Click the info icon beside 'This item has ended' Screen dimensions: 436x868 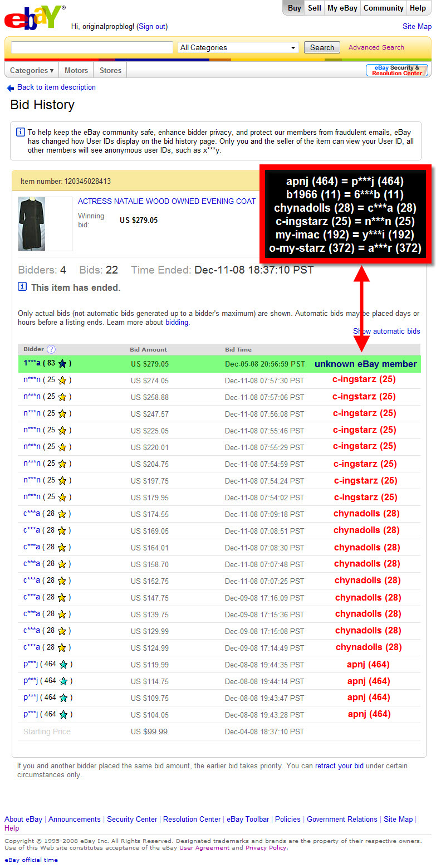(x=22, y=287)
